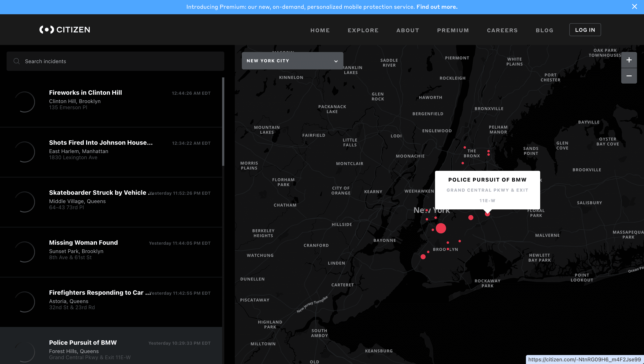Click the Skateboarder incident loading thumbnail
This screenshot has width=644, height=364.
[x=25, y=202]
